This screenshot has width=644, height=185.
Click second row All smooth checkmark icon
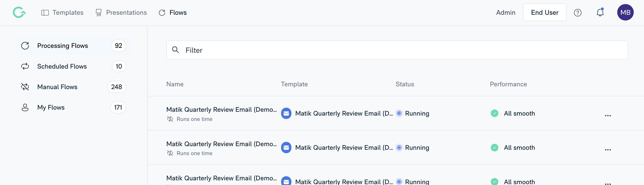click(495, 148)
